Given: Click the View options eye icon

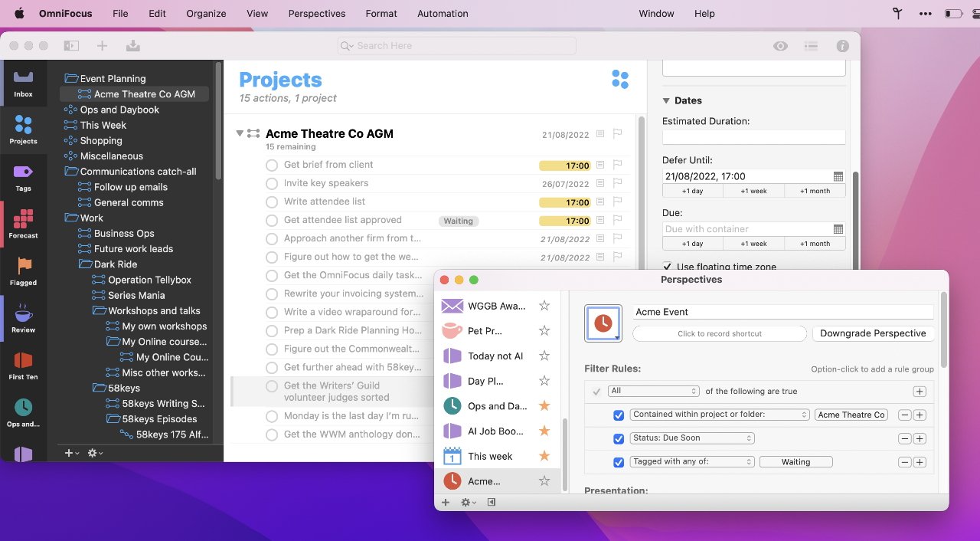Looking at the screenshot, I should coord(780,46).
